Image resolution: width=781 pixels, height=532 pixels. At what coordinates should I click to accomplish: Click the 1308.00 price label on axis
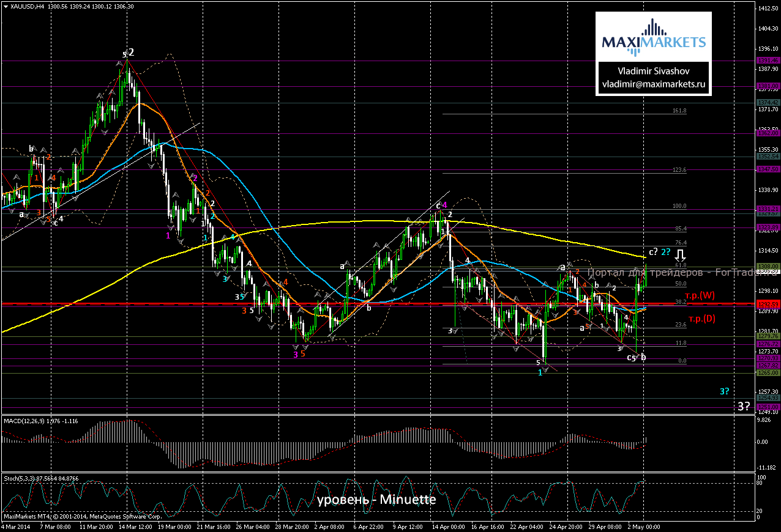pyautogui.click(x=768, y=266)
